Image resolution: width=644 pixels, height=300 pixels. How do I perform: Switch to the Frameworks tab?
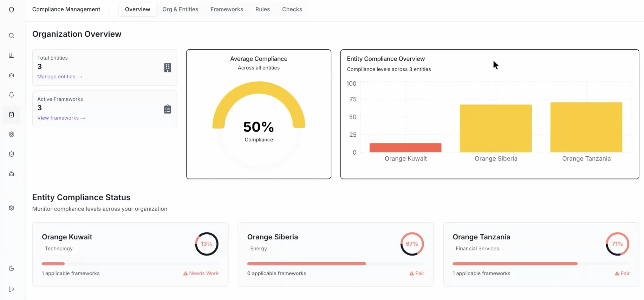(x=227, y=9)
